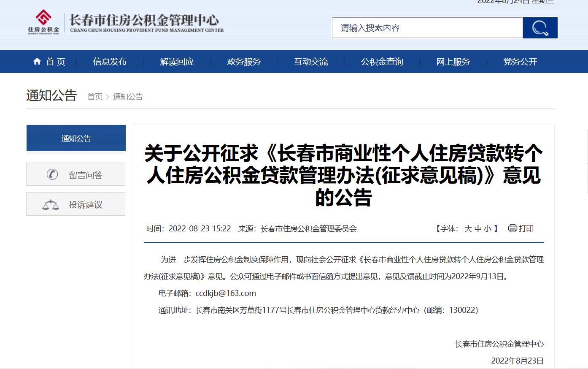Click the printer icon beside 打印
This screenshot has height=369, width=588.
click(x=512, y=228)
